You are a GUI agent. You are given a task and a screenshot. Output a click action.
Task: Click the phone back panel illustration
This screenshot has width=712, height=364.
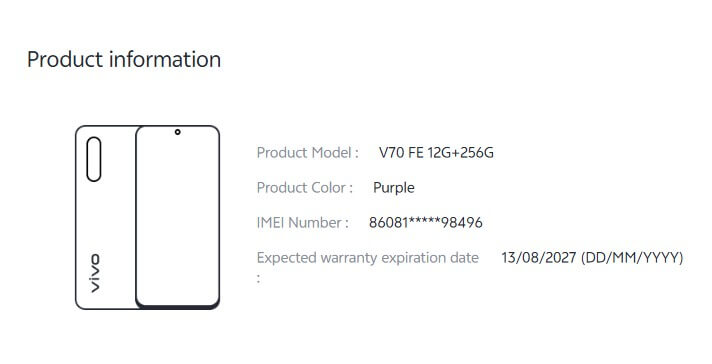coord(105,217)
